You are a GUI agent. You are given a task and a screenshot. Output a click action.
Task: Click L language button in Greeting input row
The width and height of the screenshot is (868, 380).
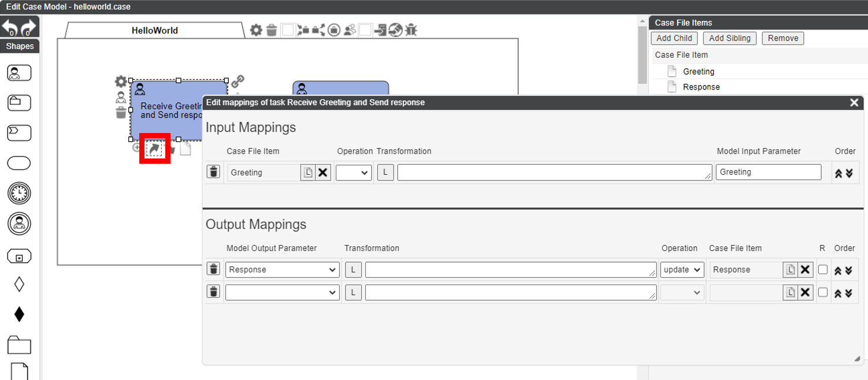385,172
